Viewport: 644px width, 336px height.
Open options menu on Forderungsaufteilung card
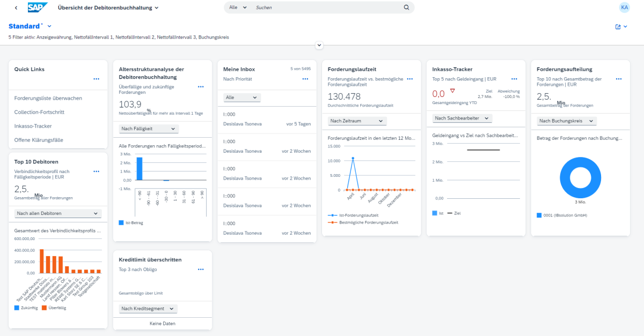[x=618, y=78]
